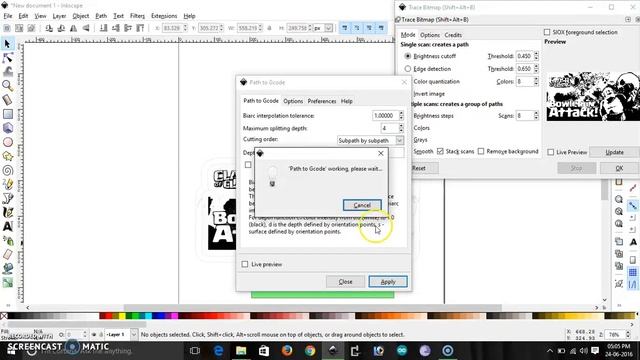Click the Raise selection to top icon

pyautogui.click(x=140, y=28)
